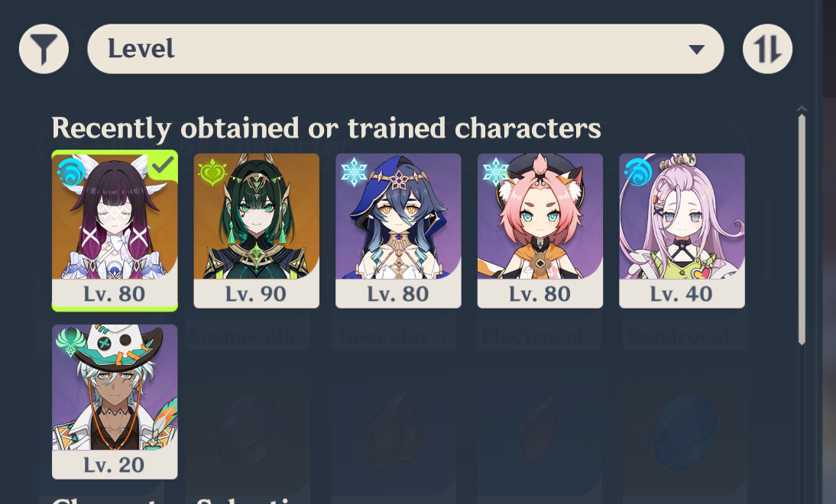This screenshot has height=504, width=836.
Task: Open the character filter funnel icon
Action: pos(44,49)
